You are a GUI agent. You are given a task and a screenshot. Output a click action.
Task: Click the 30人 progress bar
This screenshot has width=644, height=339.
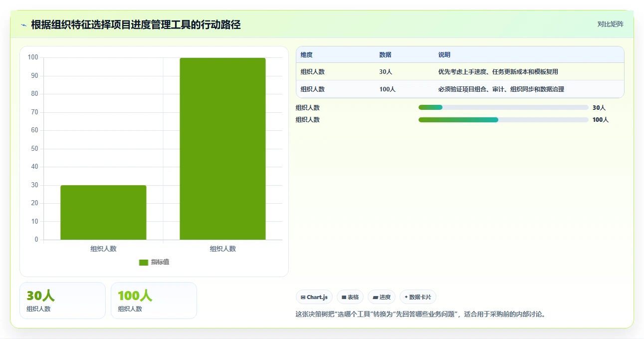pyautogui.click(x=503, y=107)
